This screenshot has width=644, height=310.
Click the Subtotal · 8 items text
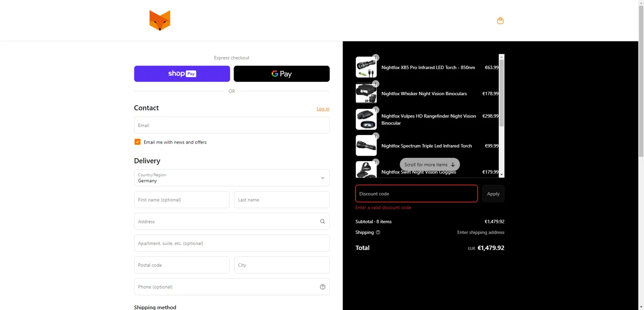pos(374,222)
